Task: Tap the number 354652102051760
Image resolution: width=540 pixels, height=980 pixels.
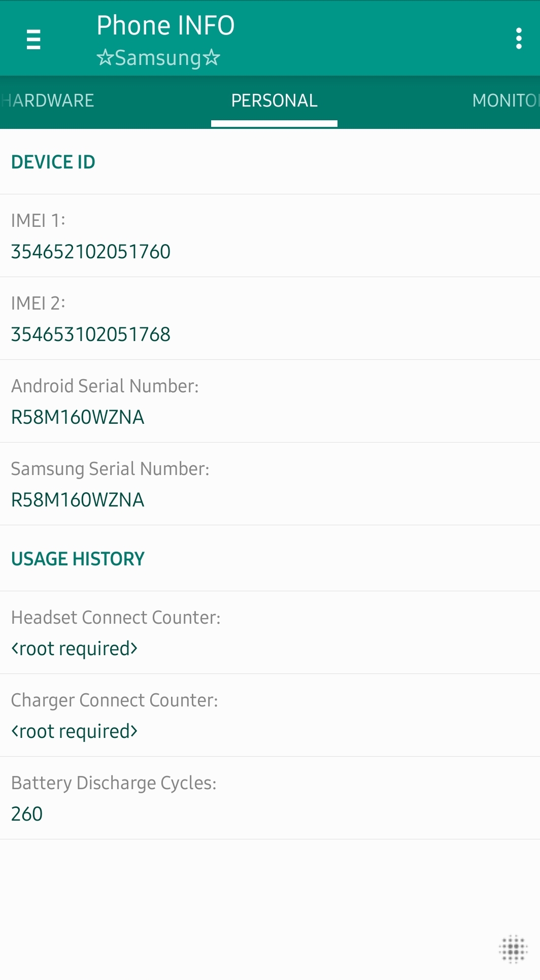Action: [x=91, y=251]
